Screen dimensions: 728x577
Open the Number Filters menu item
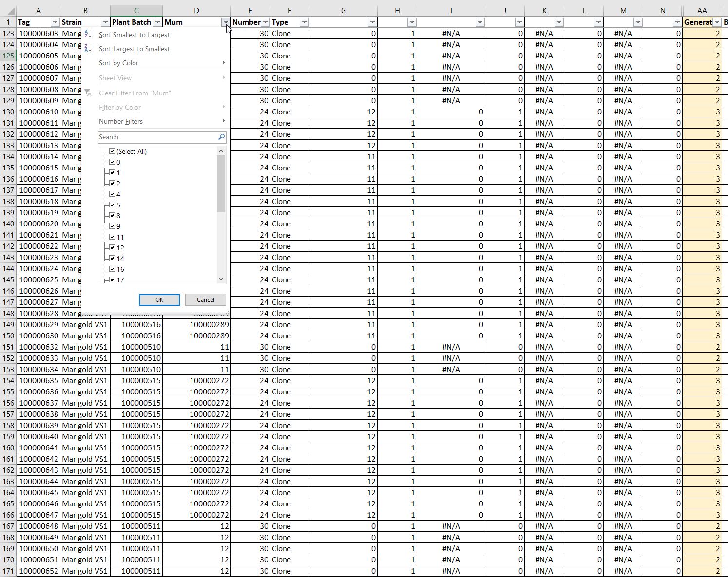point(121,121)
